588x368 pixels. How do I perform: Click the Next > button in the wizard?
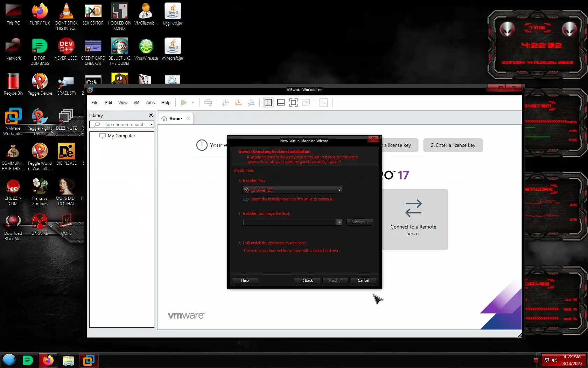click(335, 280)
